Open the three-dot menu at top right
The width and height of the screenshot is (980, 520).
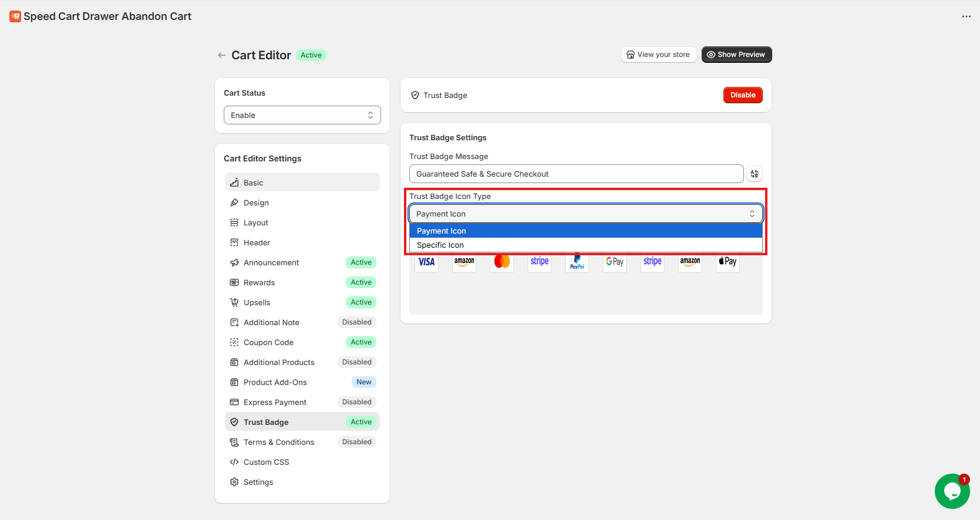point(966,16)
